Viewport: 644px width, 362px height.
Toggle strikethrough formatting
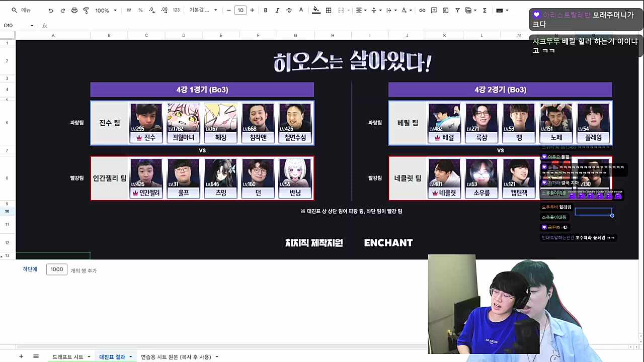click(x=289, y=10)
